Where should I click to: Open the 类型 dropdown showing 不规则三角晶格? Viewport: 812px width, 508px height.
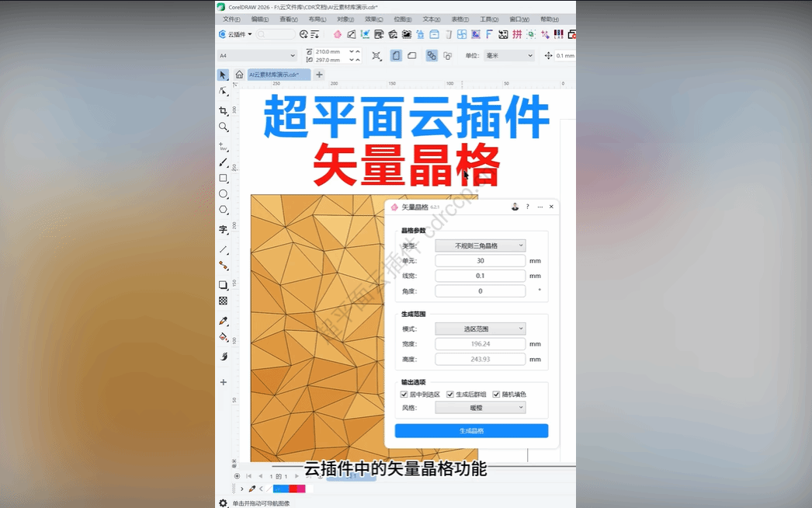[x=481, y=245]
